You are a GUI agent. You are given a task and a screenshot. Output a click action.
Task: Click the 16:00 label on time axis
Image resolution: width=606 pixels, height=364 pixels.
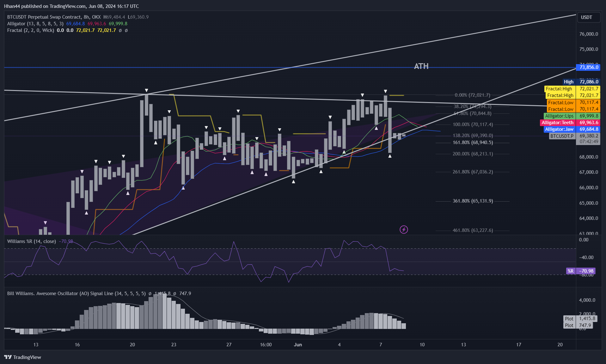click(266, 345)
